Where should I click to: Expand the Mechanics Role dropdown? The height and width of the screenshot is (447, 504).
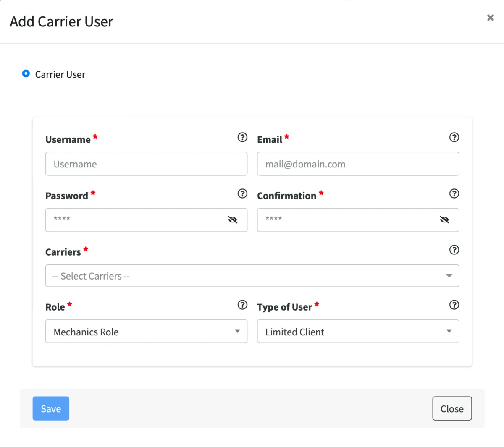(x=146, y=332)
